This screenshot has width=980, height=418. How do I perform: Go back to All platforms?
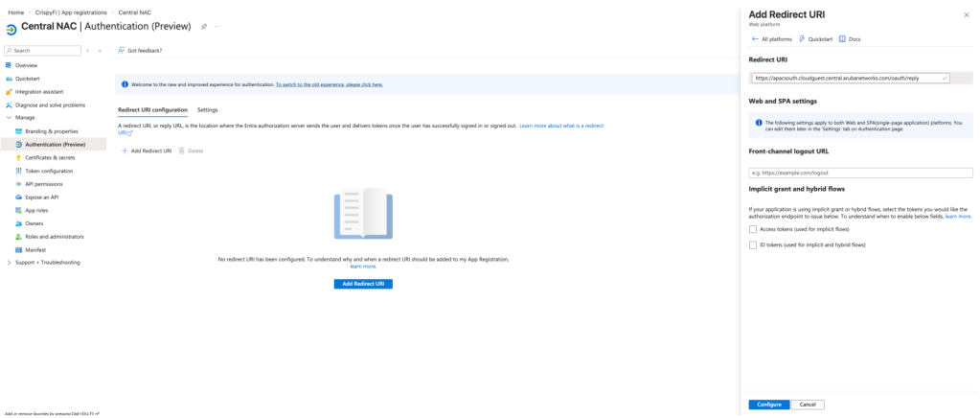[772, 39]
